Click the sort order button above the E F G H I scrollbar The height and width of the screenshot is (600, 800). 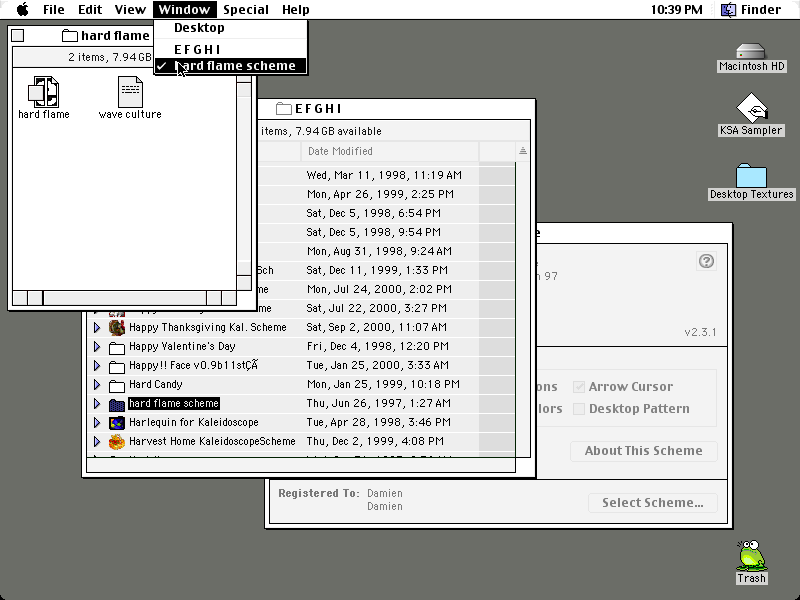[522, 151]
